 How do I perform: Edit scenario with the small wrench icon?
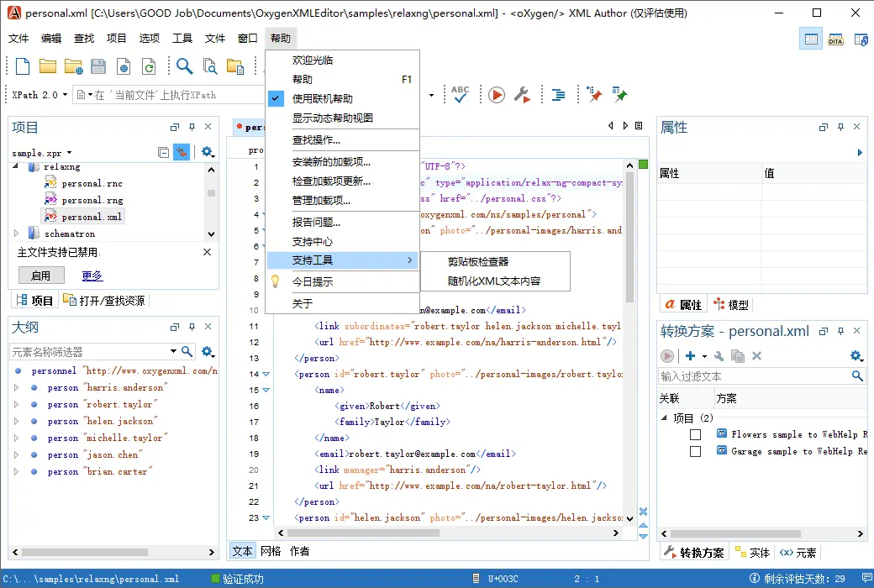click(x=719, y=355)
